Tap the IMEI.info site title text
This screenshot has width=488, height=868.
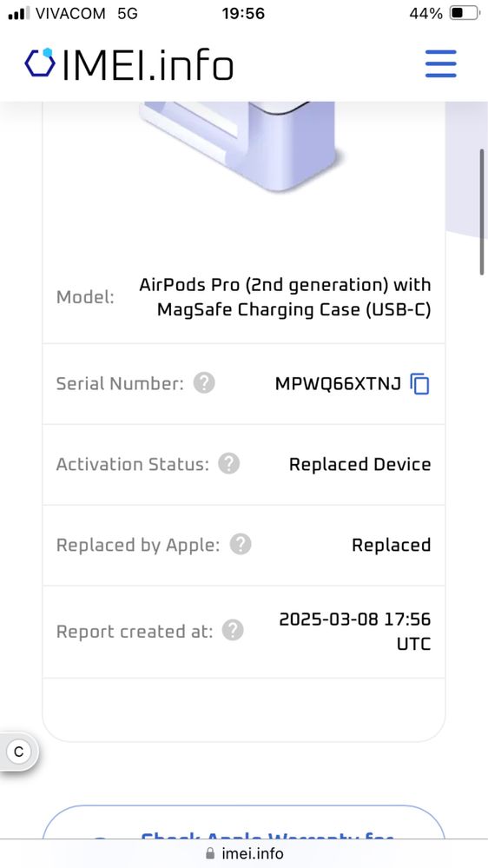coord(148,65)
